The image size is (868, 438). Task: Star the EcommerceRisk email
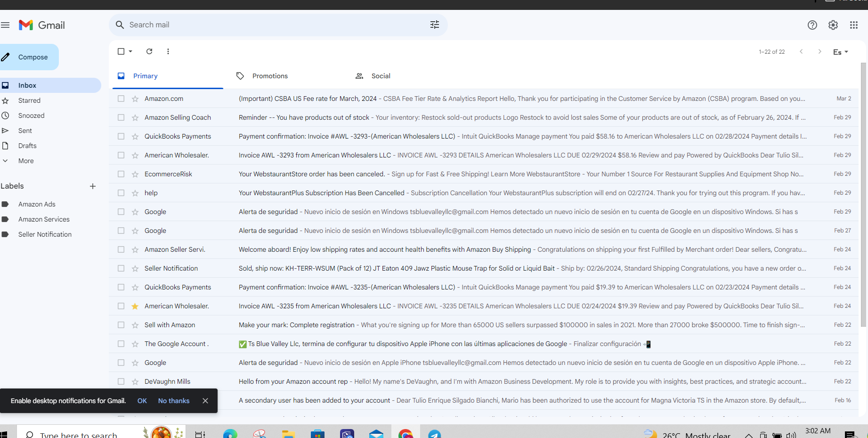click(135, 174)
